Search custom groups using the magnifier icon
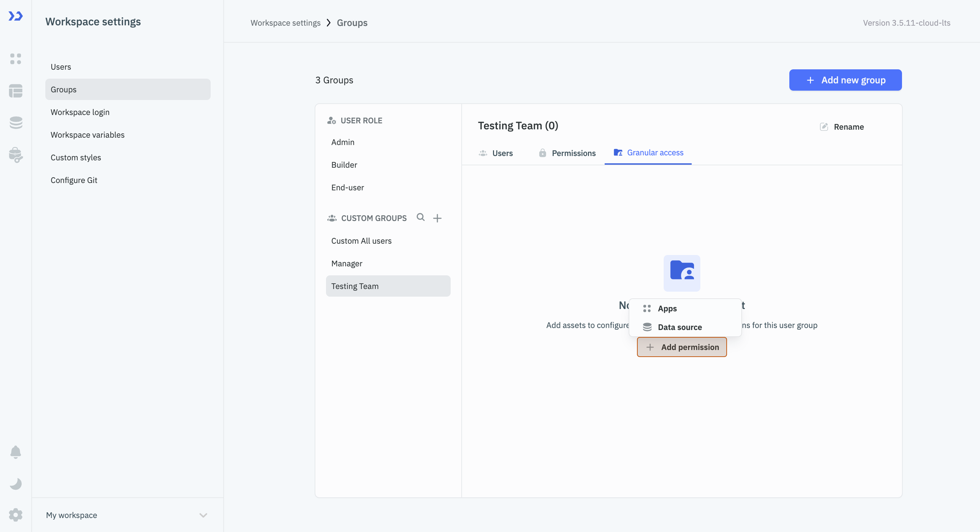Viewport: 980px width, 532px height. pyautogui.click(x=420, y=217)
